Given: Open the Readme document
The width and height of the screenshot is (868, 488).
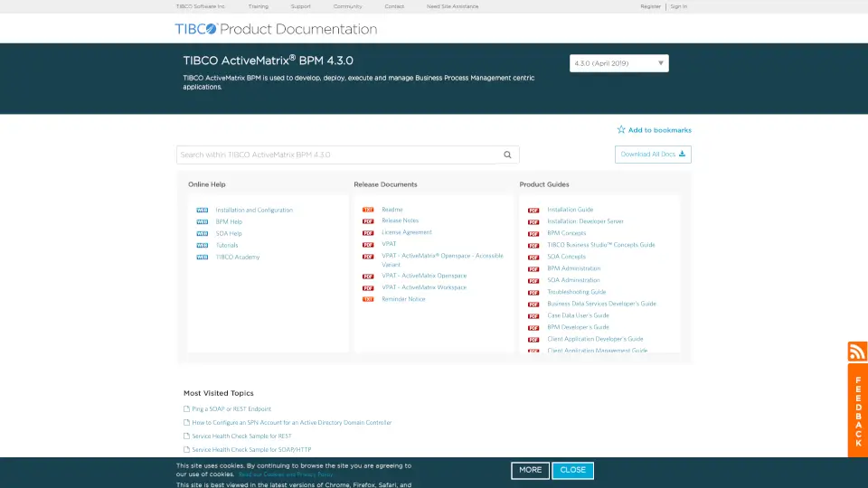Looking at the screenshot, I should [x=392, y=210].
